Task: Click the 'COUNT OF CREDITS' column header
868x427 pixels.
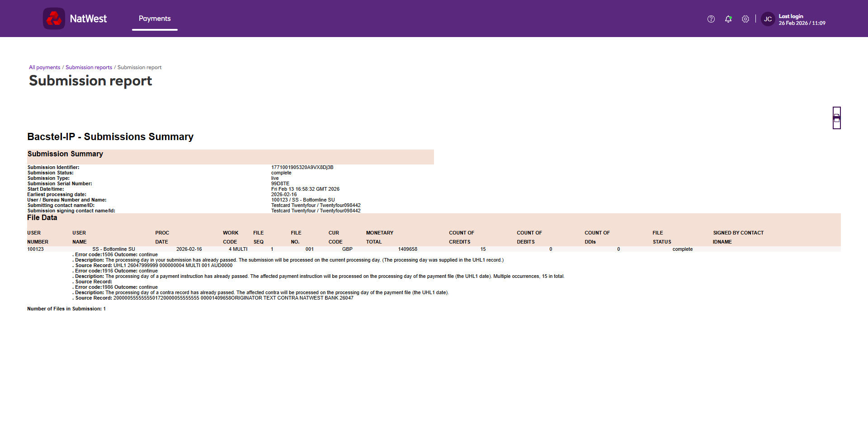Action: point(462,237)
